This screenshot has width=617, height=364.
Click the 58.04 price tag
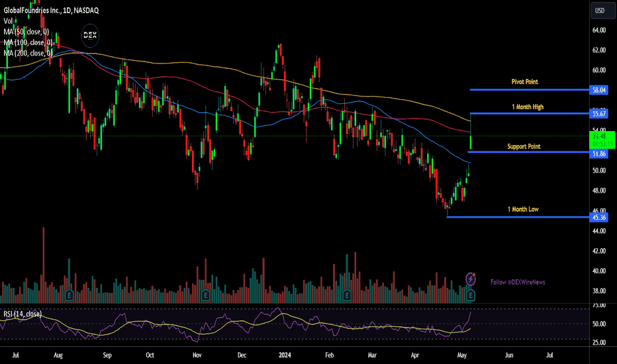pos(599,90)
